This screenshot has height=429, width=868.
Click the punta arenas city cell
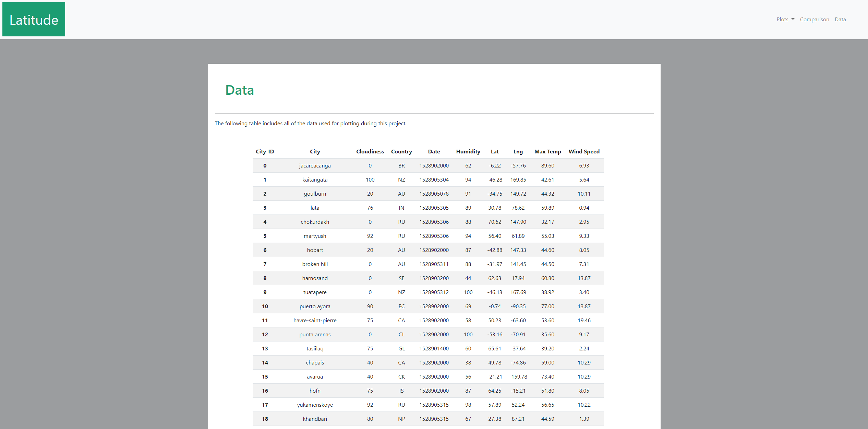click(315, 335)
